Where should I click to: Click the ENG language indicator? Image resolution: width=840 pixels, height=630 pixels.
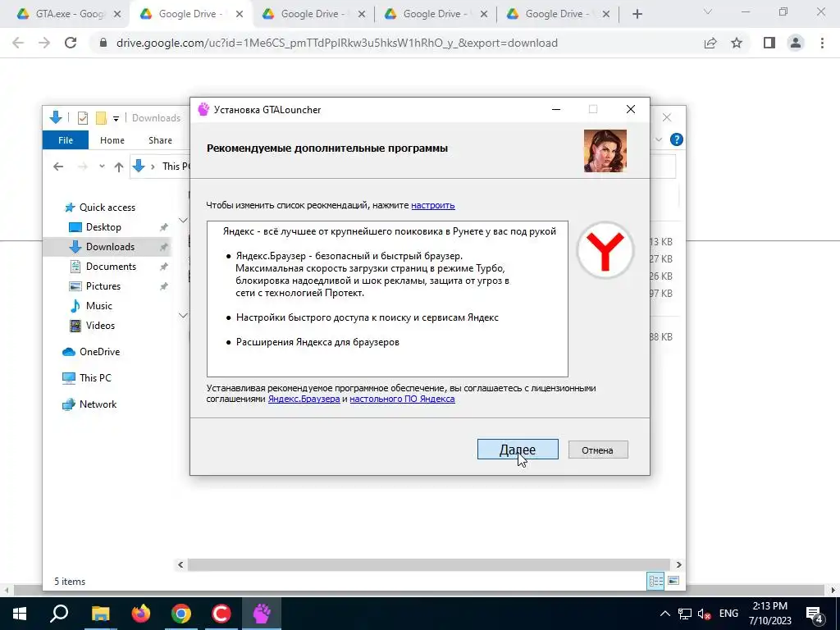pos(728,614)
